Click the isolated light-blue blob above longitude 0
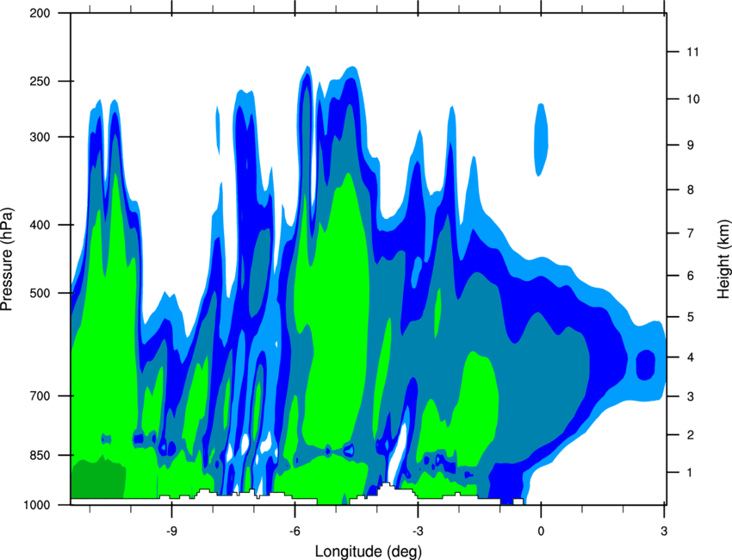Screen dimensions: 732x560 541,140
